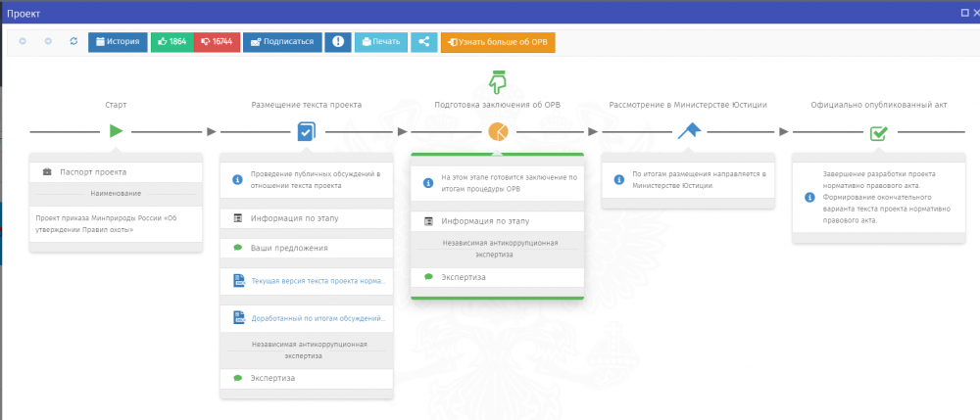The height and width of the screenshot is (420, 980).
Task: Click the green published act checkmark icon
Action: (878, 131)
